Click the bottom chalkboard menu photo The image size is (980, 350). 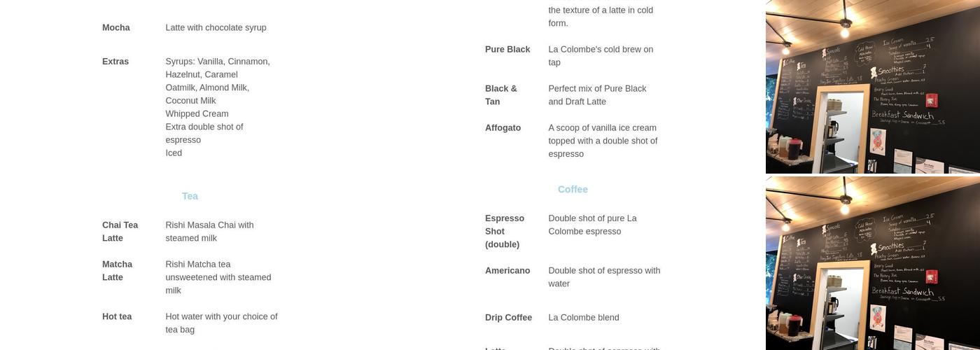click(872, 263)
